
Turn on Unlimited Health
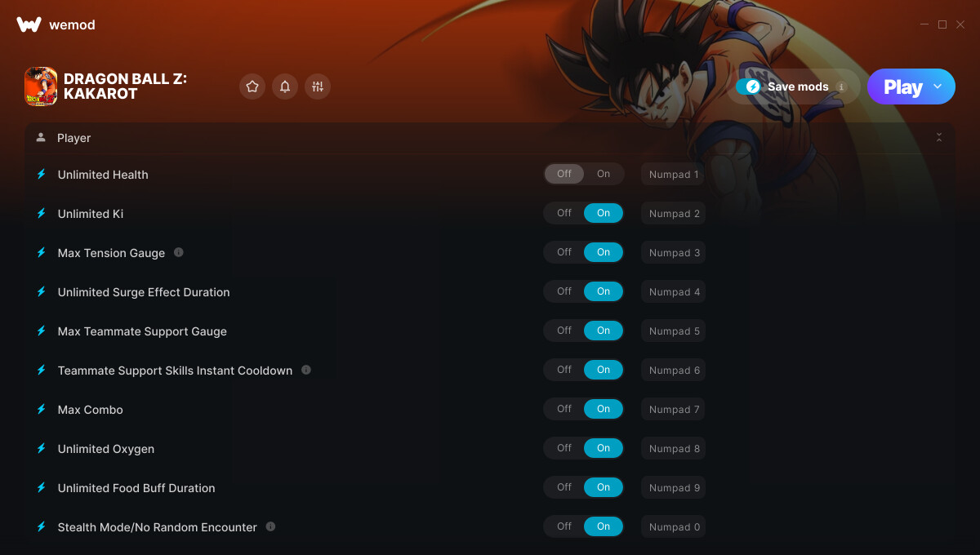(603, 174)
